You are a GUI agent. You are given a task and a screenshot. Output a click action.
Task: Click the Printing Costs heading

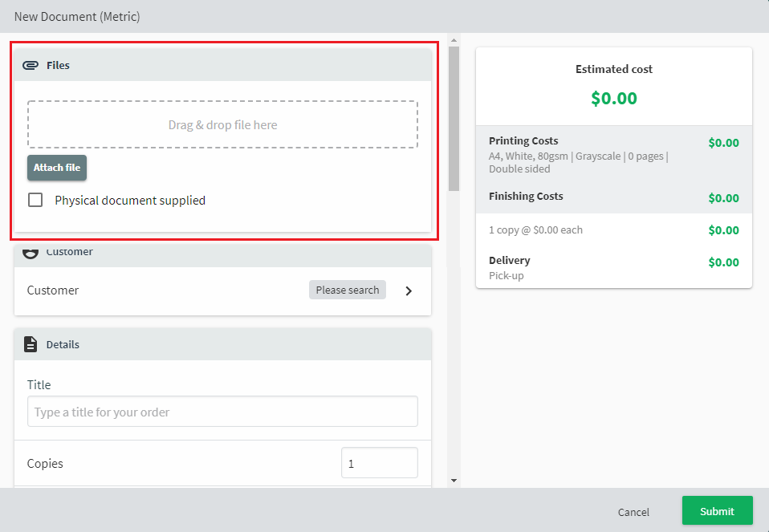523,140
